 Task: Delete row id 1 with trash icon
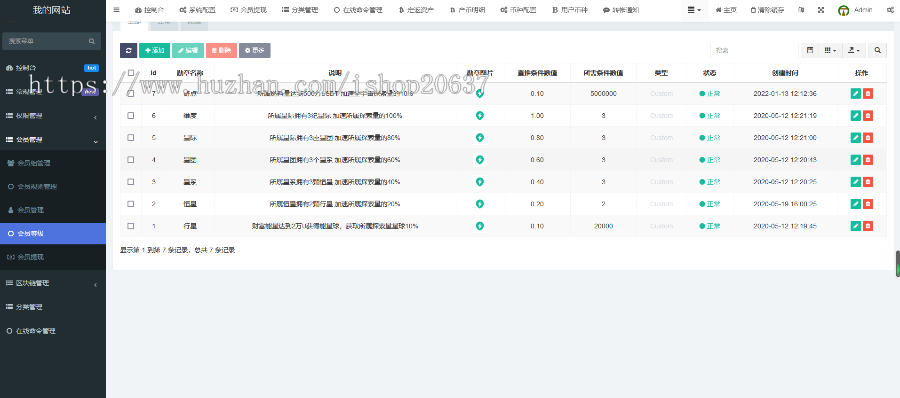pyautogui.click(x=867, y=226)
